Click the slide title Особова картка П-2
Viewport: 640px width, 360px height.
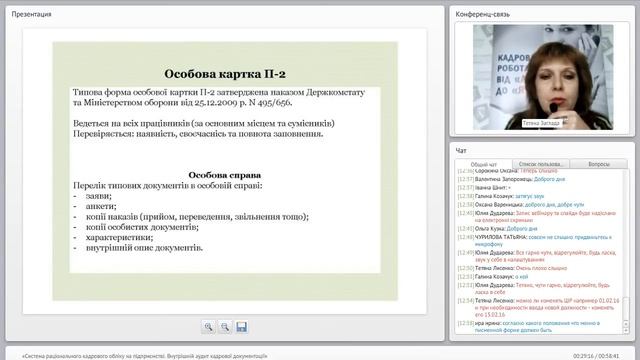pyautogui.click(x=225, y=74)
